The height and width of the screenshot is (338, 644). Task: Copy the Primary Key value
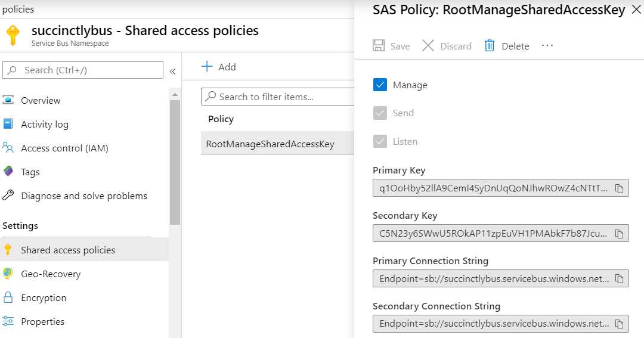619,188
